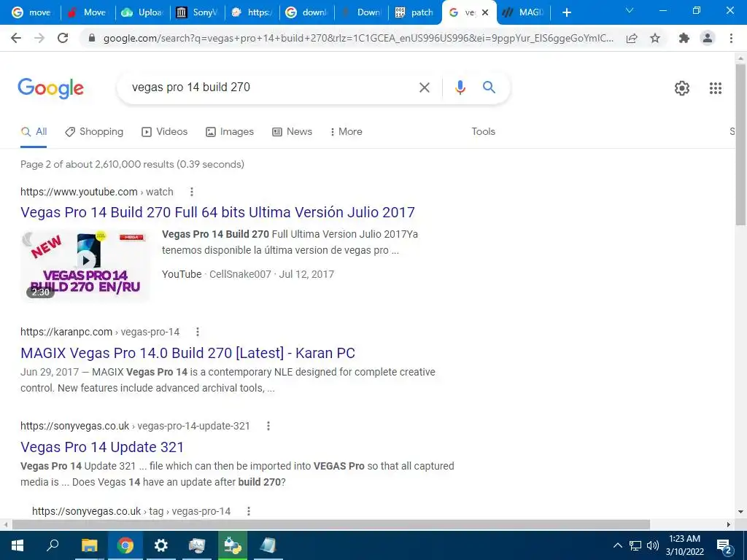Open options for the karanpc.com result

pos(197,332)
